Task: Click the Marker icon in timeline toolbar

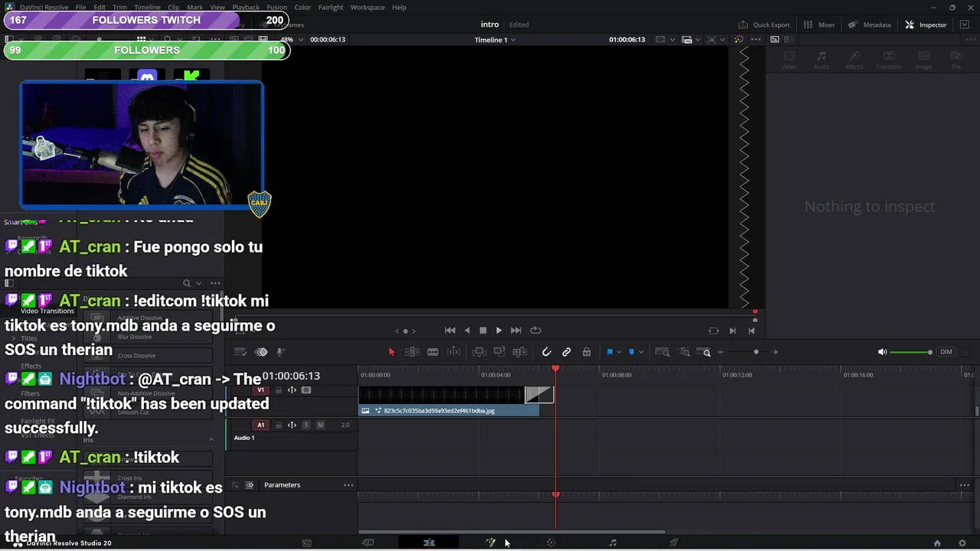Action: pyautogui.click(x=632, y=352)
